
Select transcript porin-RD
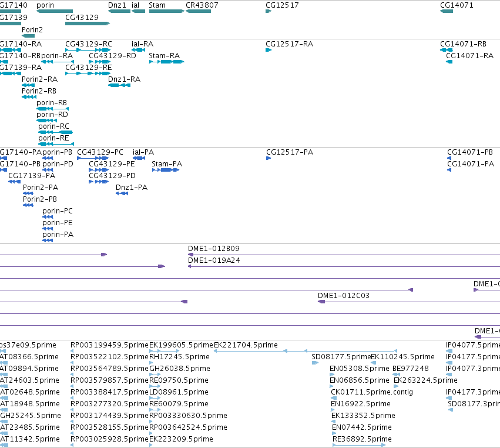[x=46, y=121]
